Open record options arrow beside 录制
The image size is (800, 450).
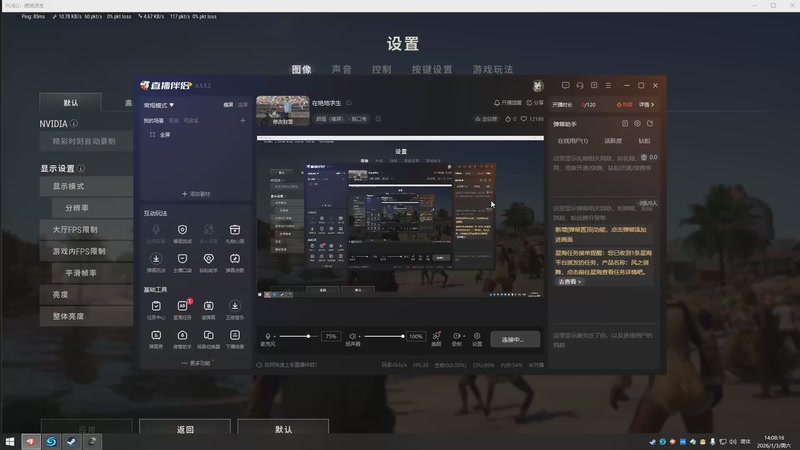pyautogui.click(x=464, y=336)
